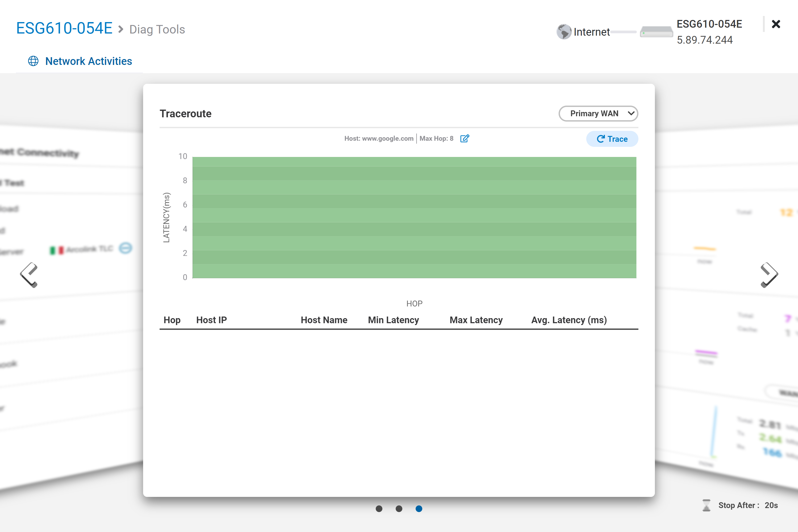Click the Max Latency column header

point(476,320)
